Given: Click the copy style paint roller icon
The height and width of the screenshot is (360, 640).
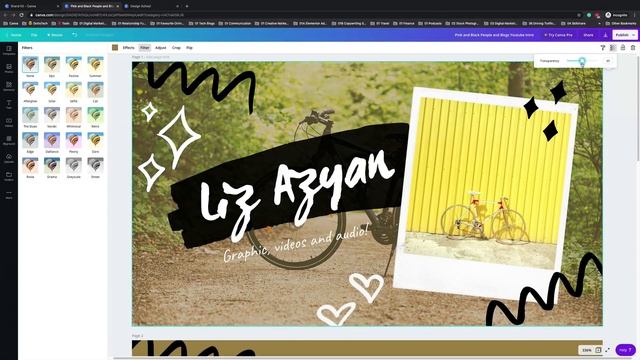Looking at the screenshot, I should [603, 48].
